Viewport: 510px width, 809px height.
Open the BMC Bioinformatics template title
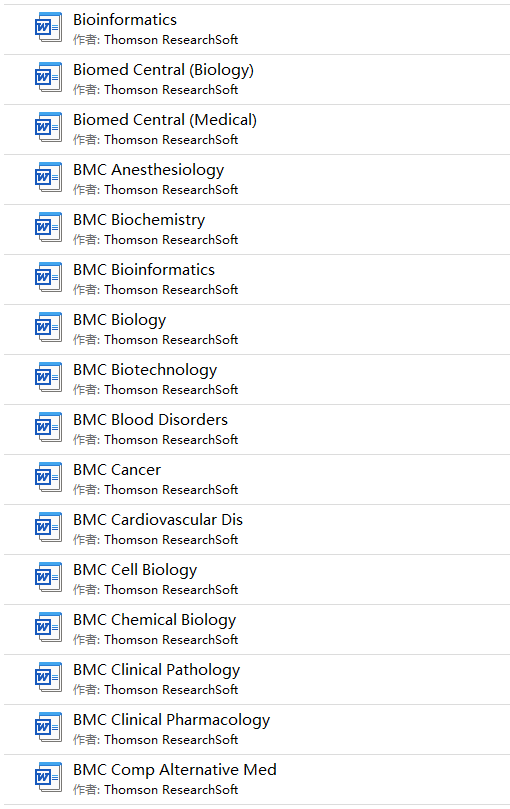coord(144,270)
